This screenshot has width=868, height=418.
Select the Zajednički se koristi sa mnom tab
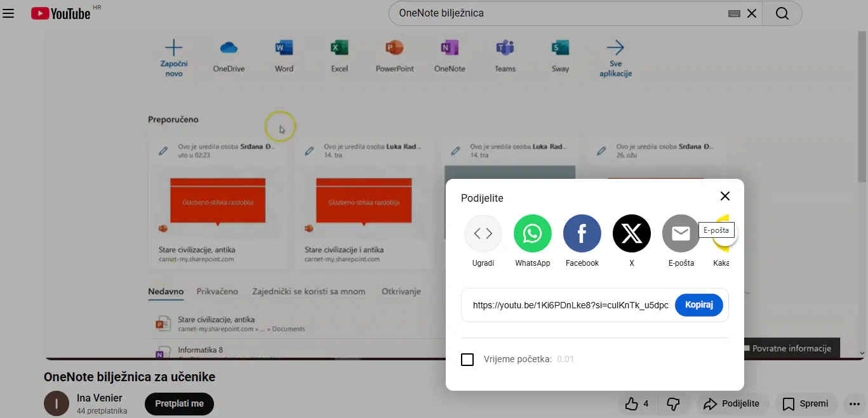point(309,292)
